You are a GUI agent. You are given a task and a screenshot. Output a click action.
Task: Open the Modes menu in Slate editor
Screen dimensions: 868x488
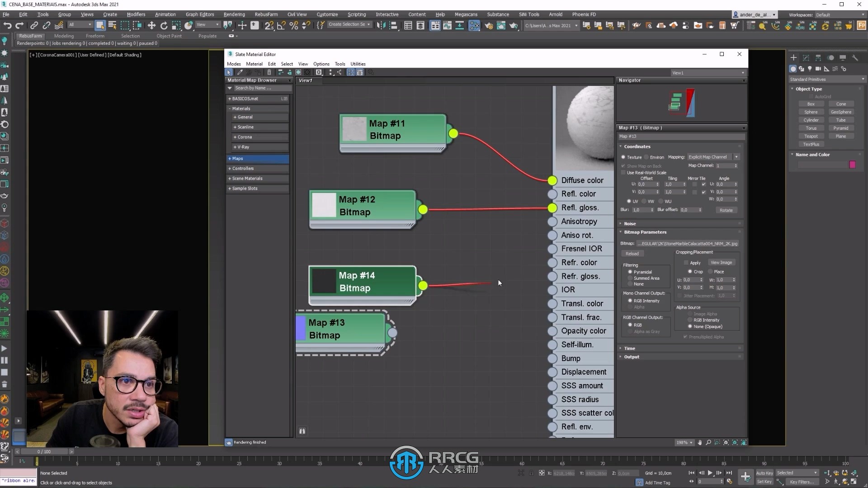[x=234, y=64]
